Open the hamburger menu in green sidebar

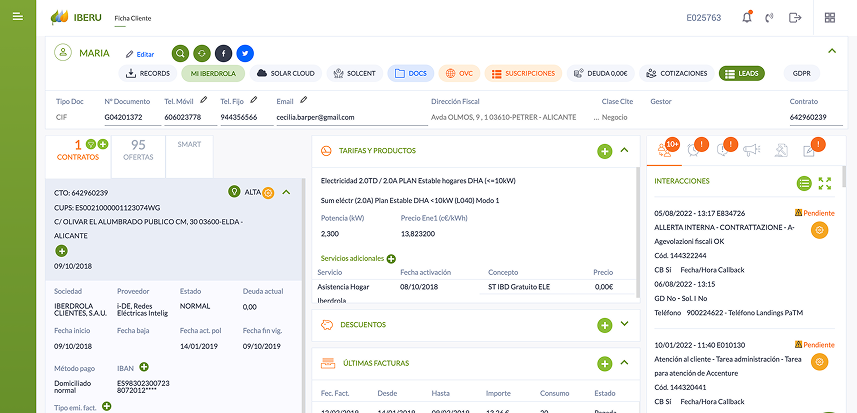tap(17, 16)
